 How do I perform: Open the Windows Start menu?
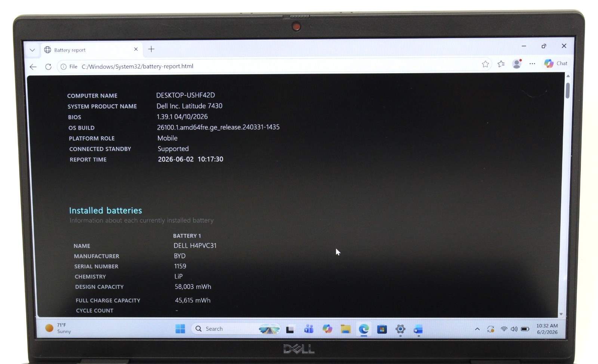click(180, 329)
